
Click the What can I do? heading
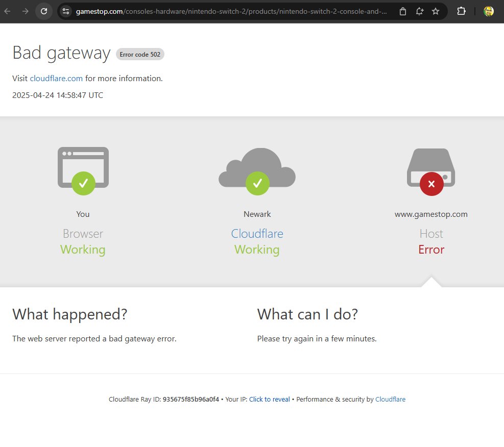[307, 314]
